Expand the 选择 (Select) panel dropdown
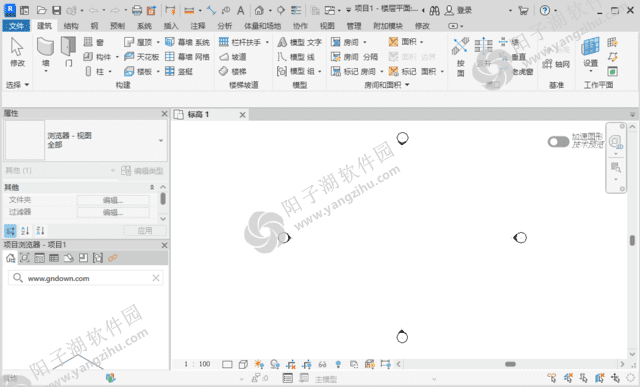The height and width of the screenshot is (387, 640). [18, 85]
